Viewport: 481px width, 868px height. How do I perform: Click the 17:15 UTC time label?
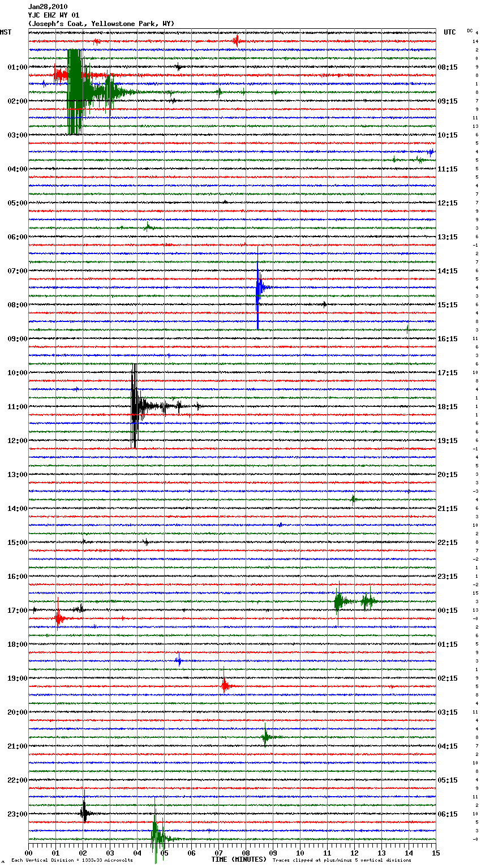[448, 373]
